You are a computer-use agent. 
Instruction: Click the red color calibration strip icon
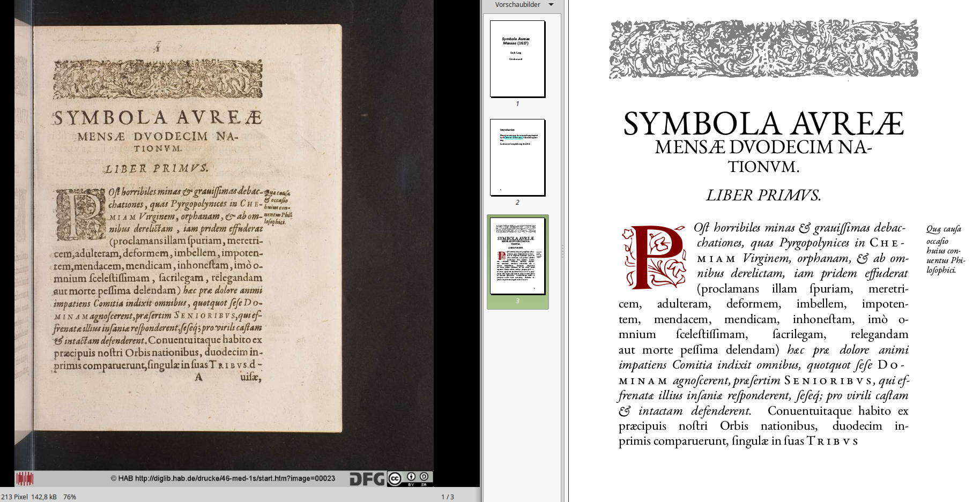25,477
